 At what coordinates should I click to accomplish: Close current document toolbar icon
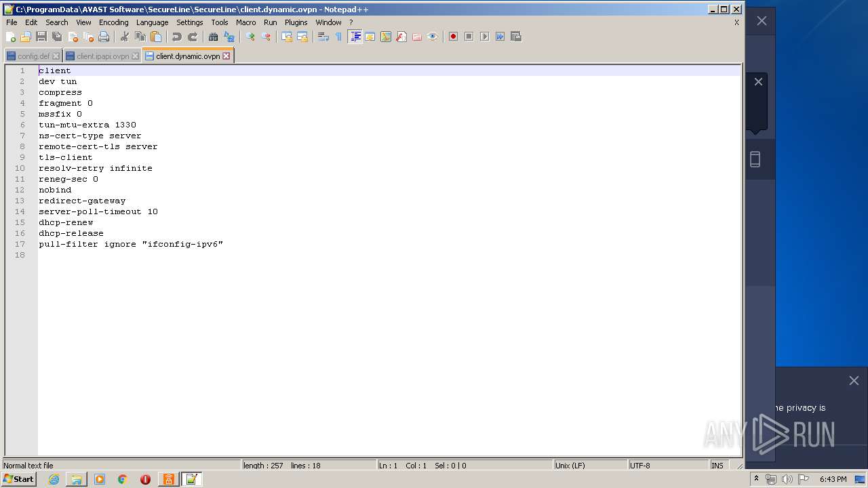point(73,37)
